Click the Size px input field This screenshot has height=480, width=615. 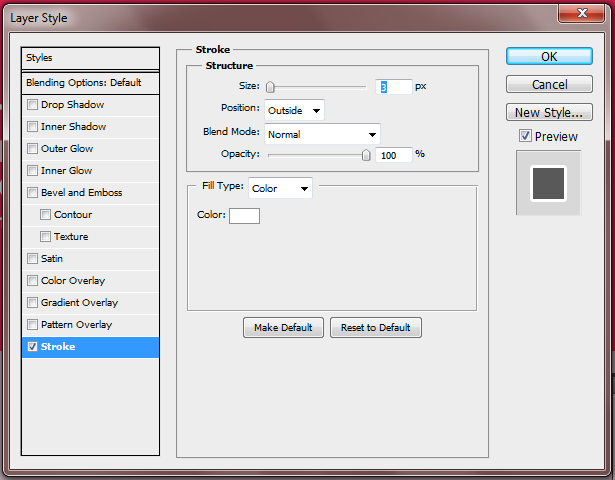coord(394,87)
